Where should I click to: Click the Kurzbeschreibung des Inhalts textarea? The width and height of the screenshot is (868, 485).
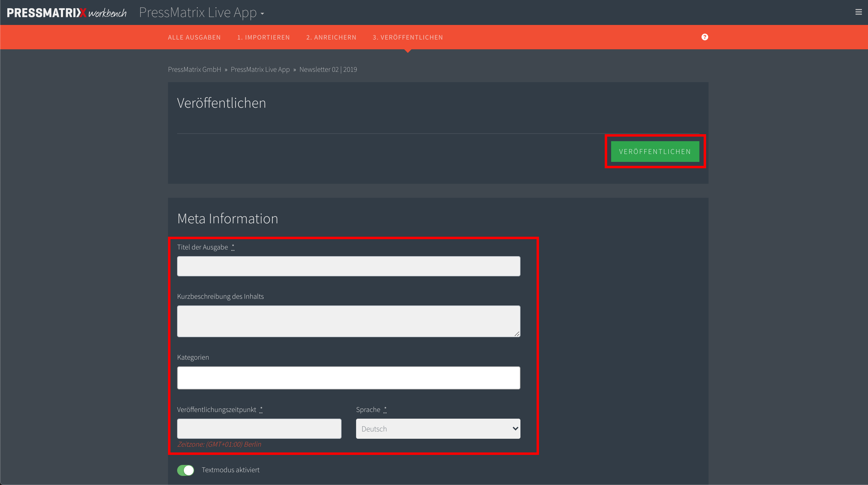349,321
